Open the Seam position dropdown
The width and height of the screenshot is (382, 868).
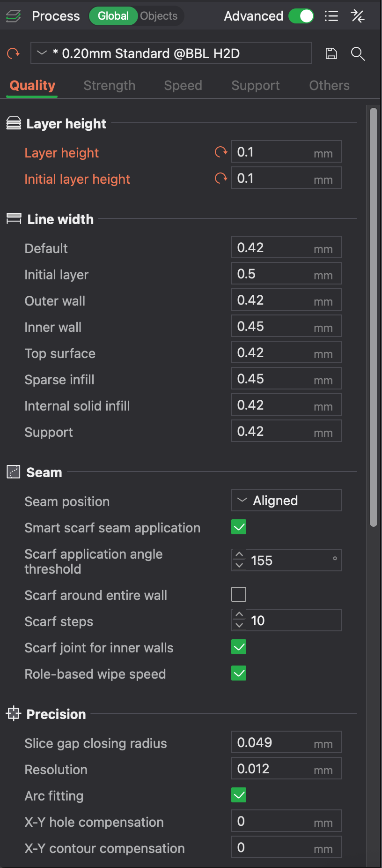coord(286,501)
